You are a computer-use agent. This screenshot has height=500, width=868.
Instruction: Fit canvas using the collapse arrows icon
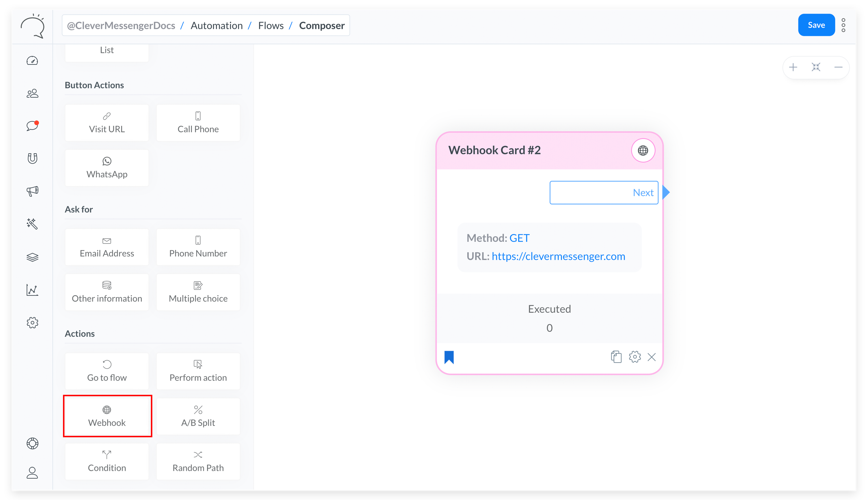click(x=816, y=67)
